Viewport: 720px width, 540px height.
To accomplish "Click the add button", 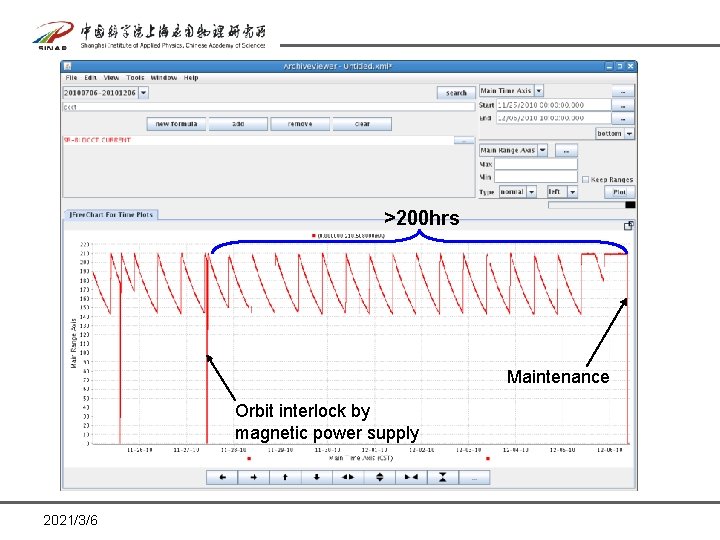I will coord(238,124).
